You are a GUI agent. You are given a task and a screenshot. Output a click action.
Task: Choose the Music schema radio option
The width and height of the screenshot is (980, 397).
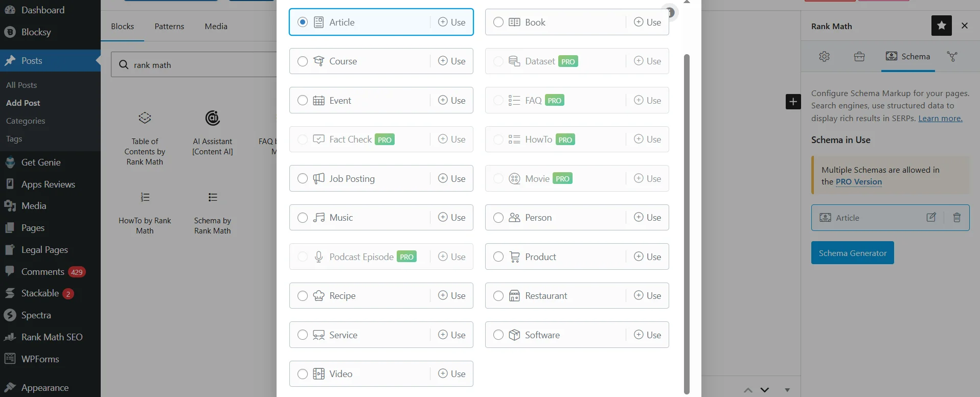point(303,218)
